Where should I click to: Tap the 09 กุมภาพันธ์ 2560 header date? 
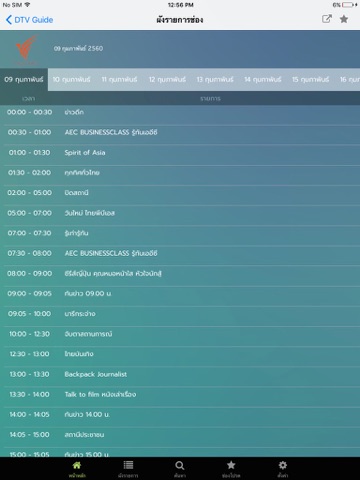pos(78,48)
